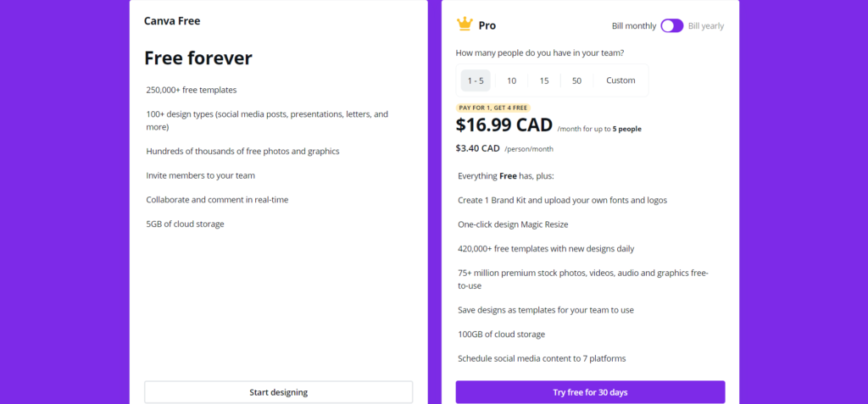868x404 pixels.
Task: Click the Start designing button
Action: pyautogui.click(x=278, y=392)
